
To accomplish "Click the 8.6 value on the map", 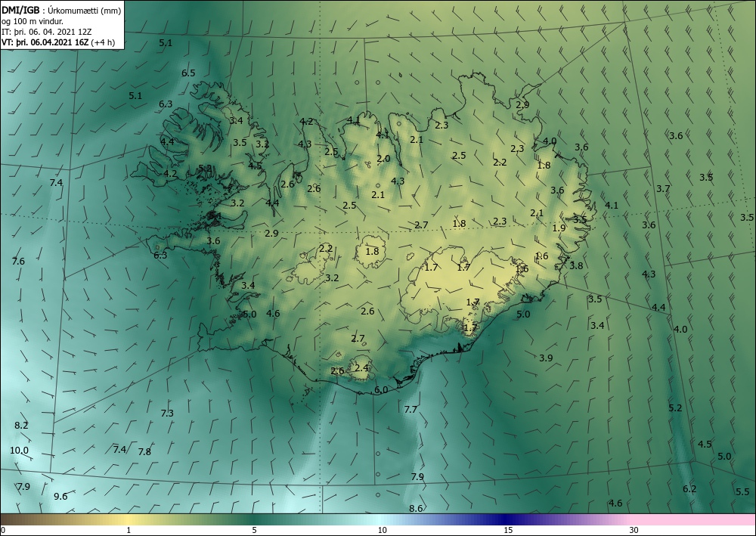I will [416, 509].
